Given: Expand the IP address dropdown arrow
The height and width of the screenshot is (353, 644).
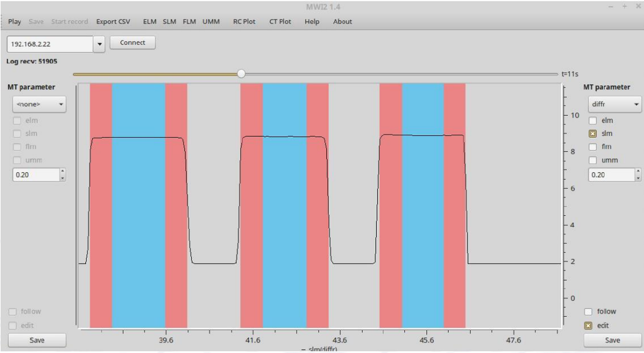Looking at the screenshot, I should click(100, 44).
